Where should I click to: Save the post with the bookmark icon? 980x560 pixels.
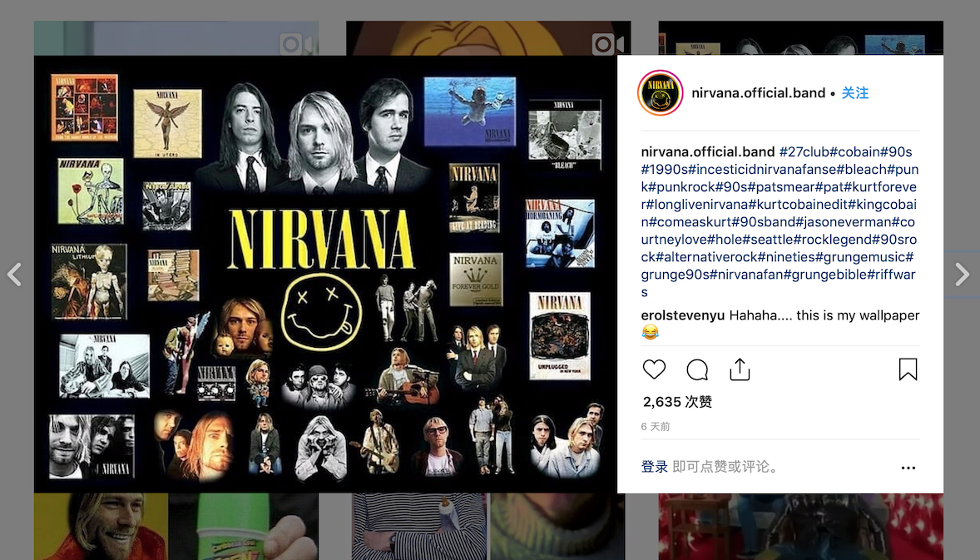pos(908,369)
